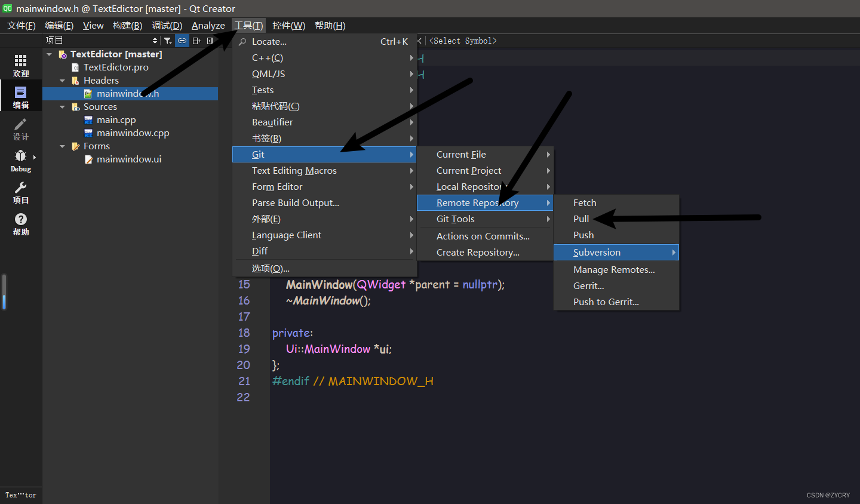Click the Sources folder icon
860x504 pixels.
76,107
